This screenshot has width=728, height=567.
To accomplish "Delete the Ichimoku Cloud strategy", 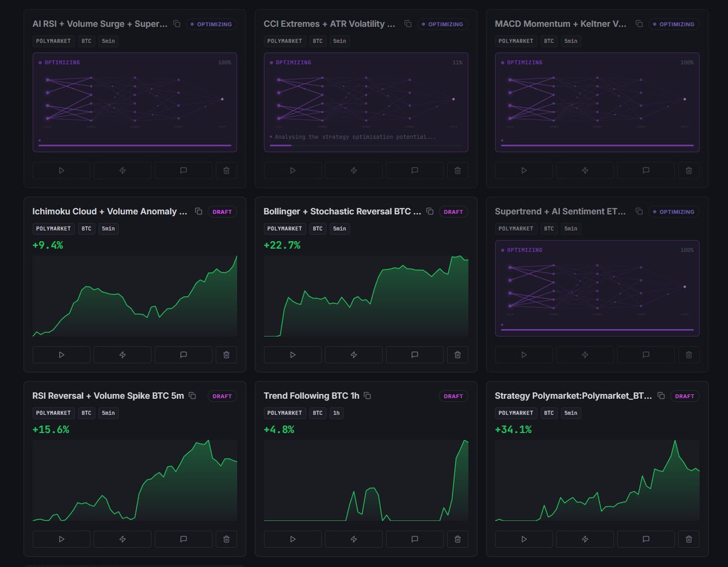I will (226, 355).
